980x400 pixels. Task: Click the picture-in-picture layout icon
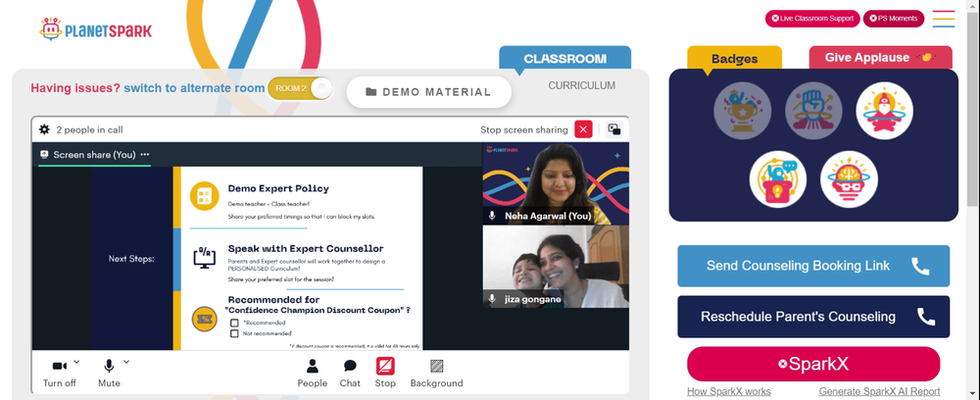614,129
